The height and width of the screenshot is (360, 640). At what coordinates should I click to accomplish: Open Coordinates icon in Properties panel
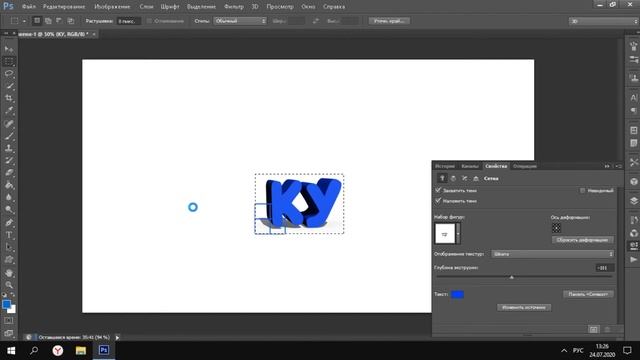476,178
